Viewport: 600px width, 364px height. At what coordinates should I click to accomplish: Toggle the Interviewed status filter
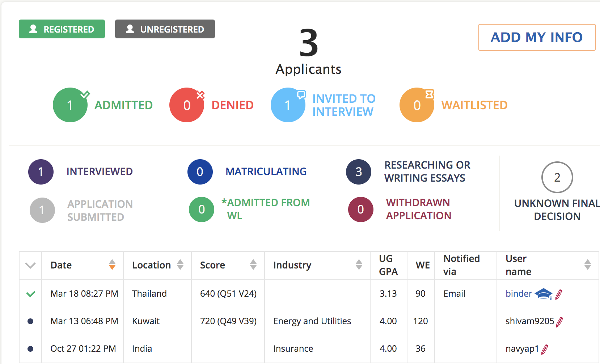pos(41,172)
